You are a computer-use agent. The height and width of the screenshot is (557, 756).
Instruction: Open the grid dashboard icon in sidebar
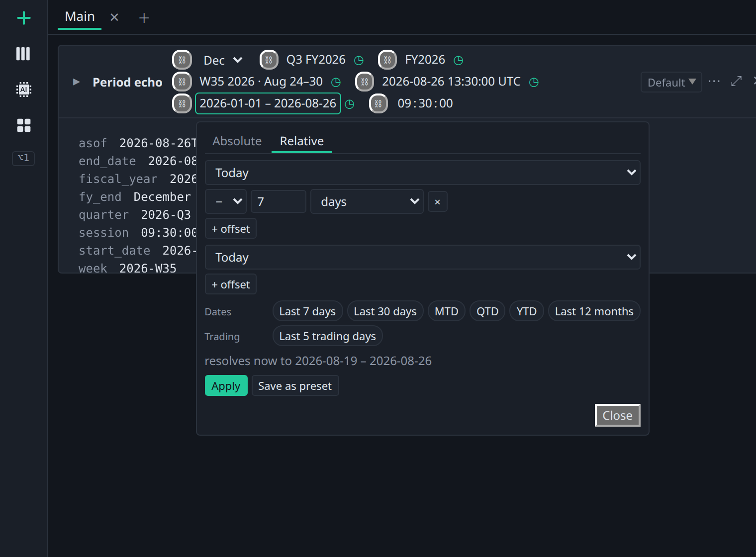23,125
